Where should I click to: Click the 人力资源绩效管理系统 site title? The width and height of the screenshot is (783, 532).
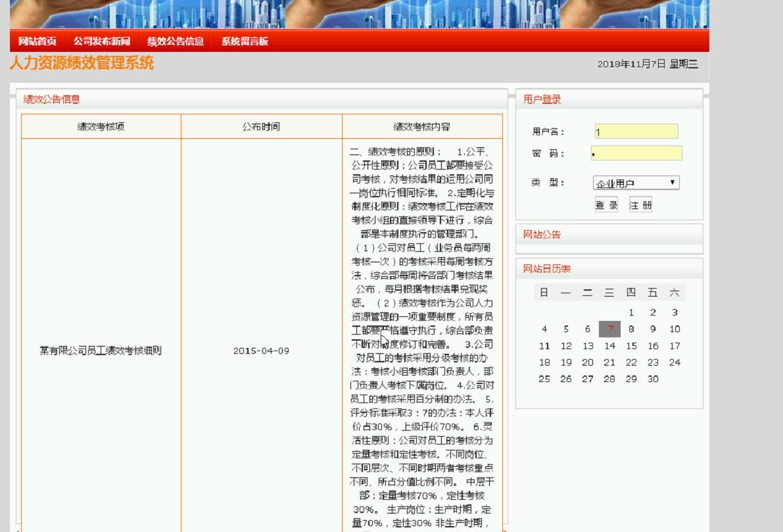[82, 63]
